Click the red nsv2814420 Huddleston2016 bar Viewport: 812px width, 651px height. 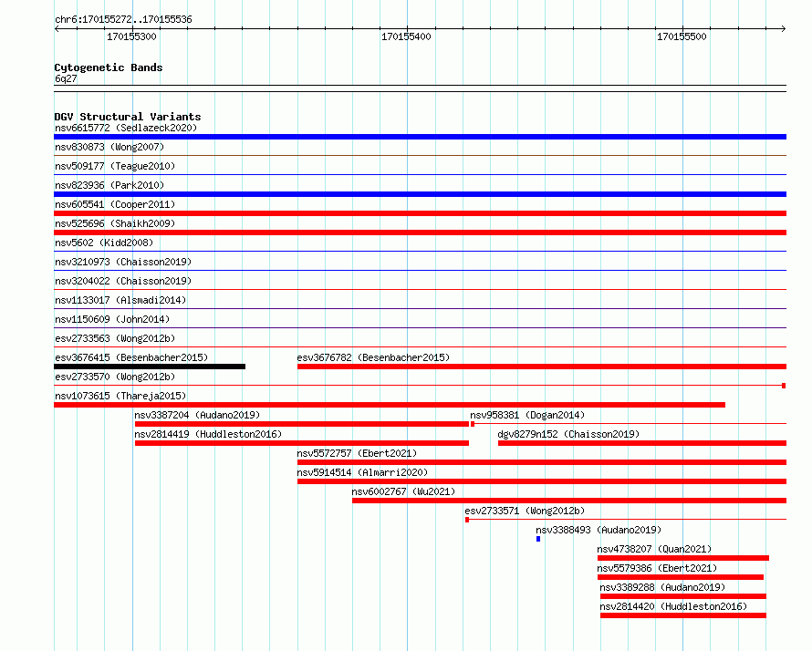[683, 615]
